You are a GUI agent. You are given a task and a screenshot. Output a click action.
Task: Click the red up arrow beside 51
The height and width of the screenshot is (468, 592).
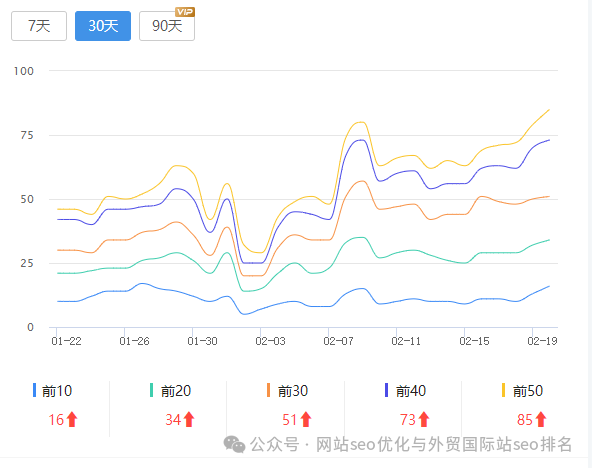point(306,419)
